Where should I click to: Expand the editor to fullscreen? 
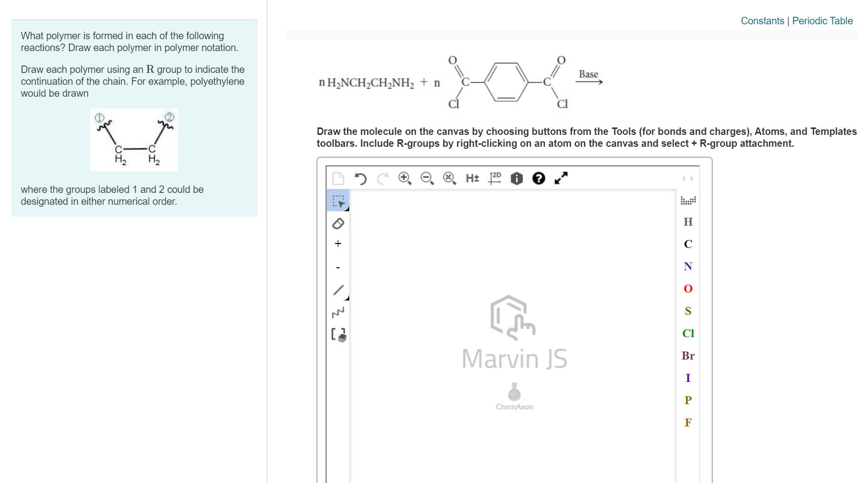coord(560,178)
